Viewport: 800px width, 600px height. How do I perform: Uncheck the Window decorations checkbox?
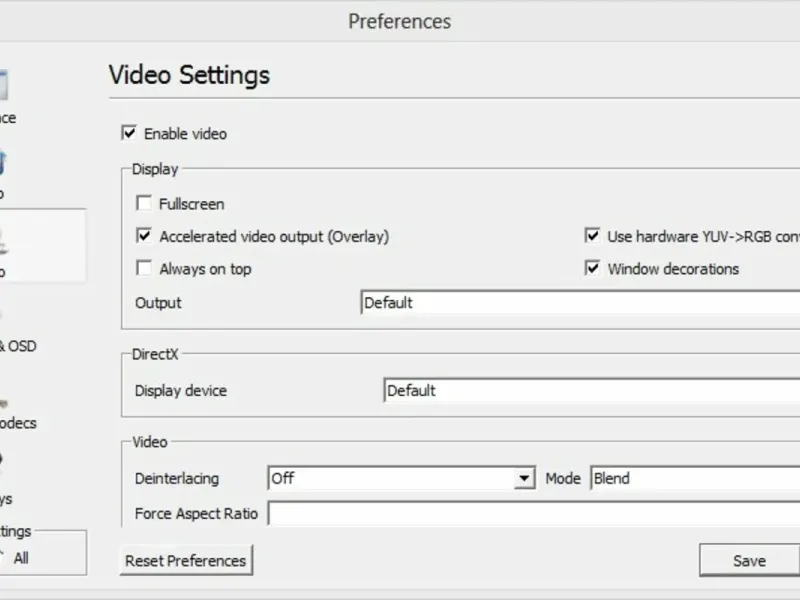(x=592, y=269)
